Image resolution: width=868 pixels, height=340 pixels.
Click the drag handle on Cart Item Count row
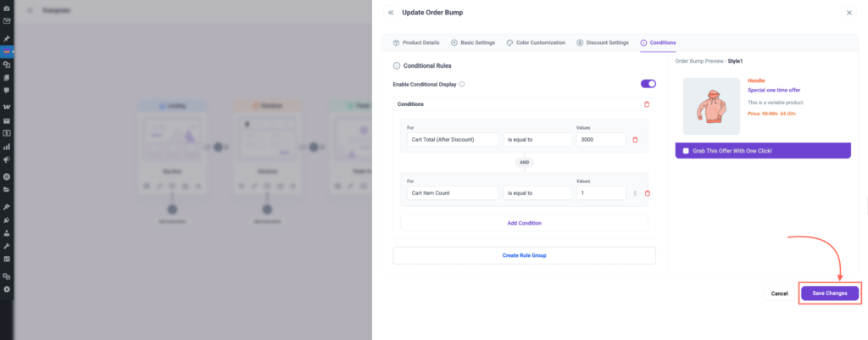635,193
